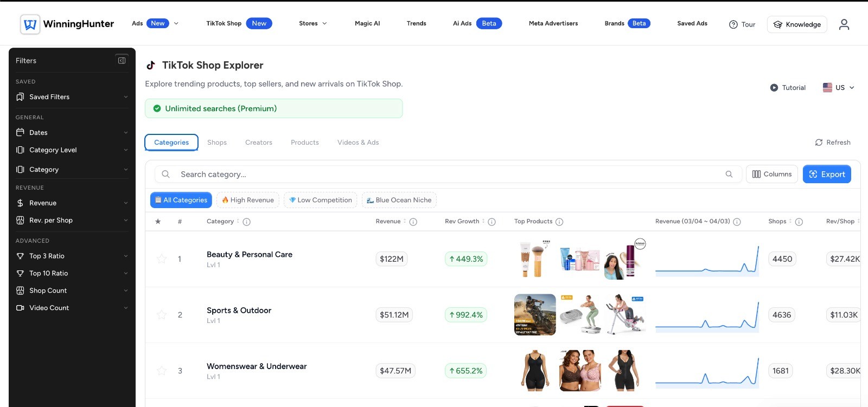Expand the Dates filter
The height and width of the screenshot is (407, 868).
72,132
